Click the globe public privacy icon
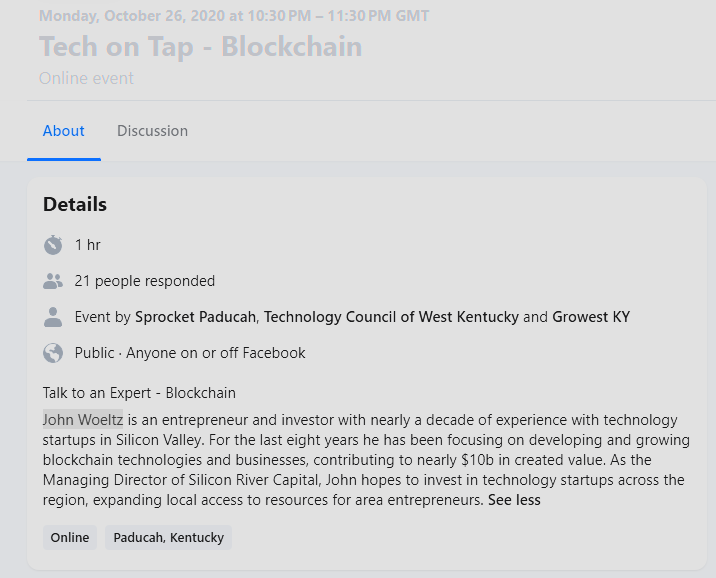This screenshot has height=578, width=716. pos(53,353)
